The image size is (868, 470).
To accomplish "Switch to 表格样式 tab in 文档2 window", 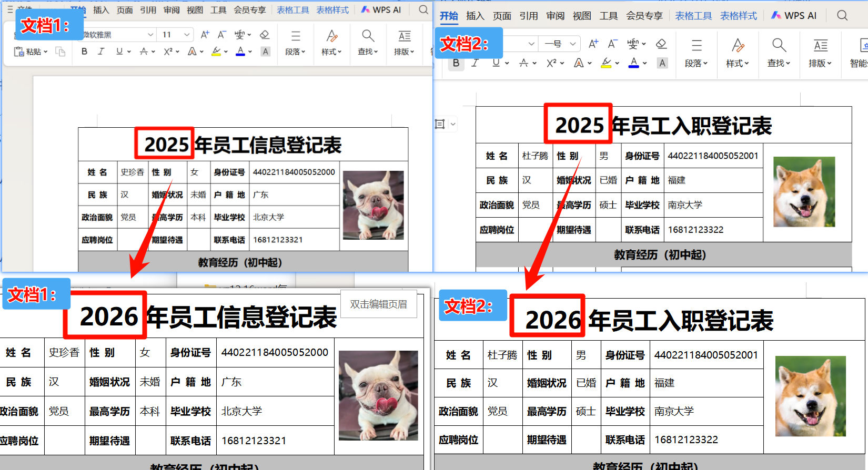I will coord(739,16).
